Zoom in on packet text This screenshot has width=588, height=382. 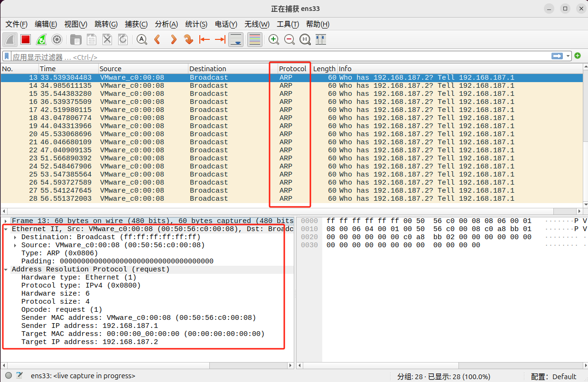[274, 40]
